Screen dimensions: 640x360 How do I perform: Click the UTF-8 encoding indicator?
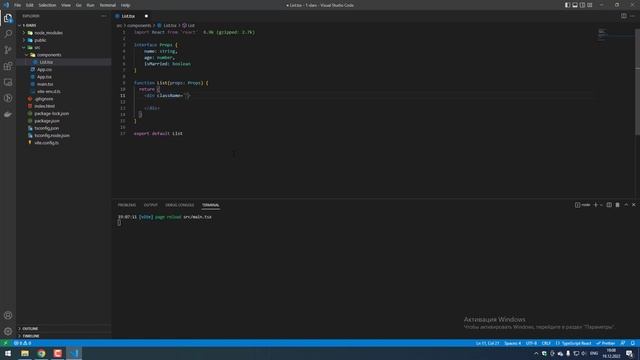(531, 343)
